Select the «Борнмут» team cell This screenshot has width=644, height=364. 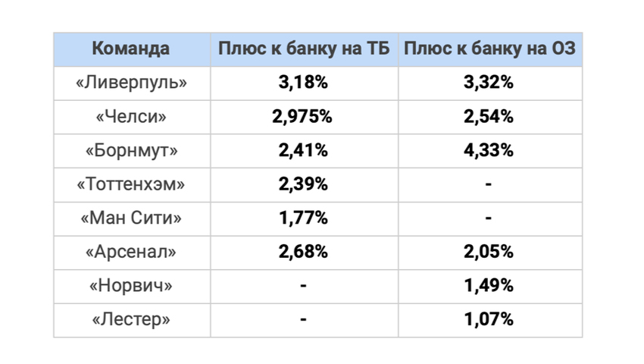pyautogui.click(x=131, y=151)
